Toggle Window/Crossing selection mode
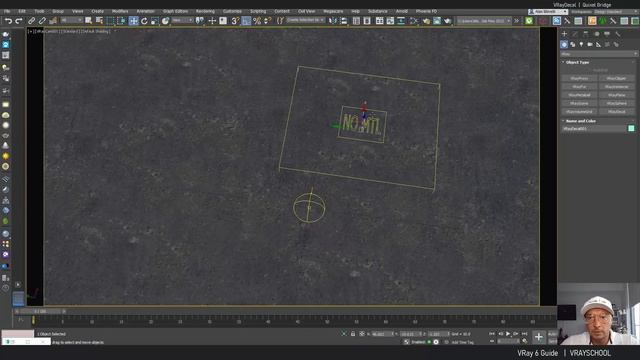The width and height of the screenshot is (640, 360). tap(122, 21)
